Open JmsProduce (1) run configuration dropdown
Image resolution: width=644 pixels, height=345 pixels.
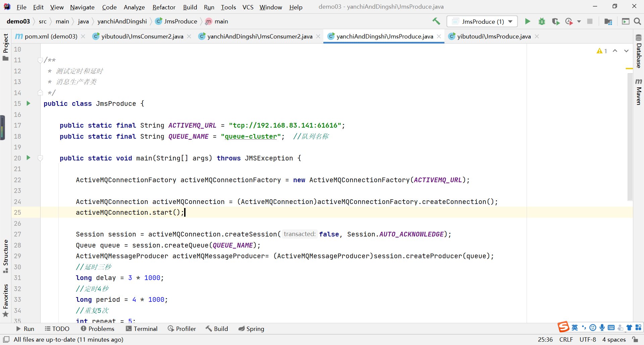coord(482,21)
